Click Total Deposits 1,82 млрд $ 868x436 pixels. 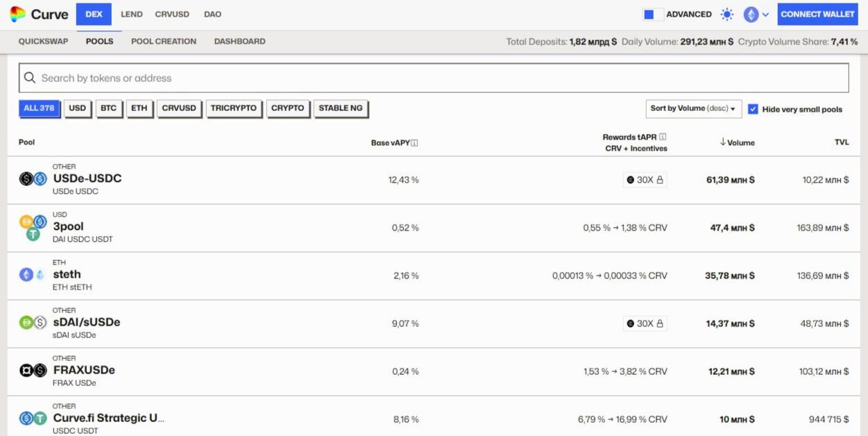coord(561,42)
